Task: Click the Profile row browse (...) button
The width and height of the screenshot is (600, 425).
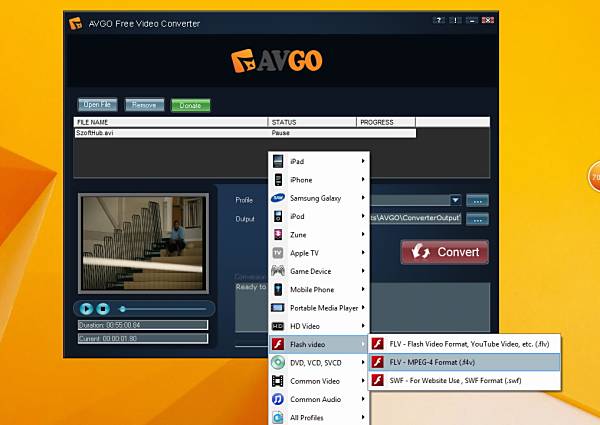Action: pos(477,200)
